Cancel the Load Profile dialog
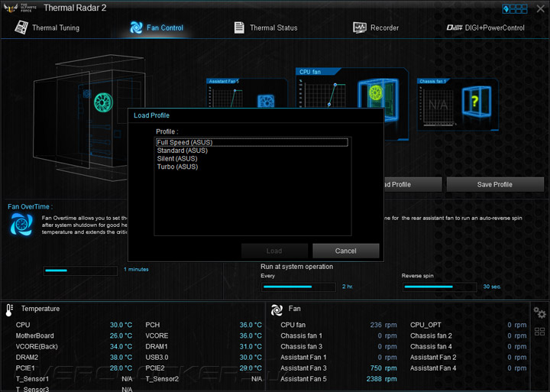Image resolution: width=550 pixels, height=392 pixels. tap(345, 251)
